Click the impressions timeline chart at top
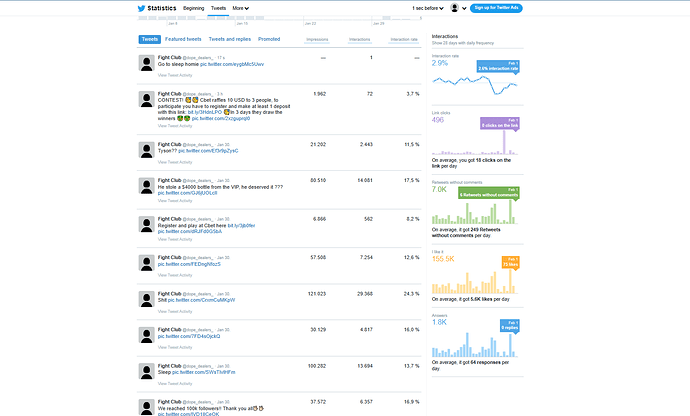The image size is (690, 416). click(280, 18)
